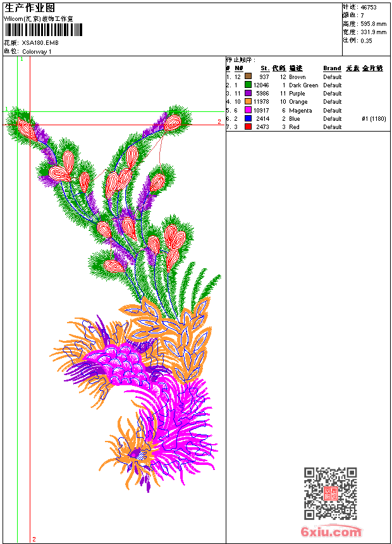
Task: Click the St. column header
Action: click(x=264, y=68)
